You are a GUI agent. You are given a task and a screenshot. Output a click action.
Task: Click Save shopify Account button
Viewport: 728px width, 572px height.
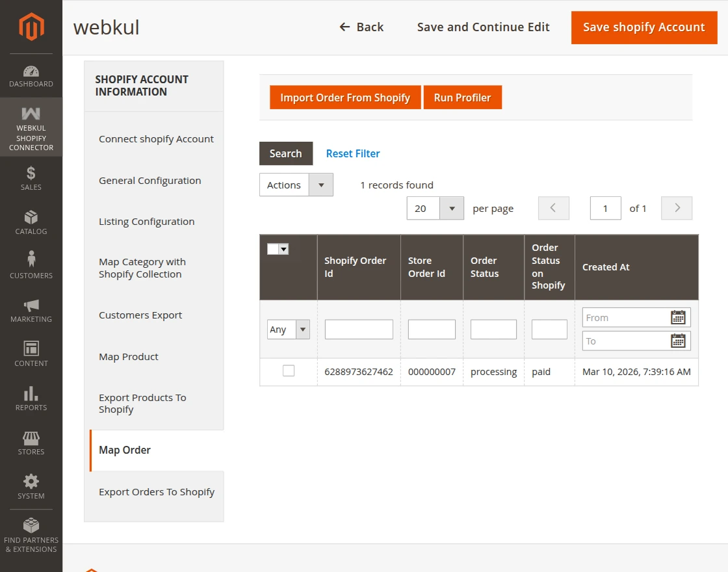coord(644,27)
